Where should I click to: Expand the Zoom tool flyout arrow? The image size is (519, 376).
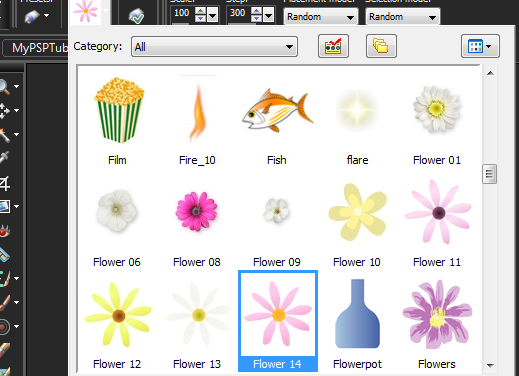[x=17, y=87]
